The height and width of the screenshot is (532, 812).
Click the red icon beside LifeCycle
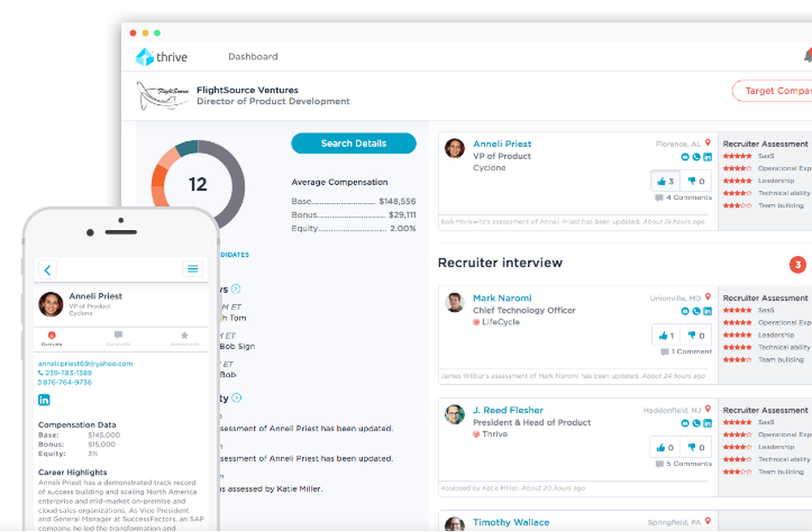pos(476,322)
